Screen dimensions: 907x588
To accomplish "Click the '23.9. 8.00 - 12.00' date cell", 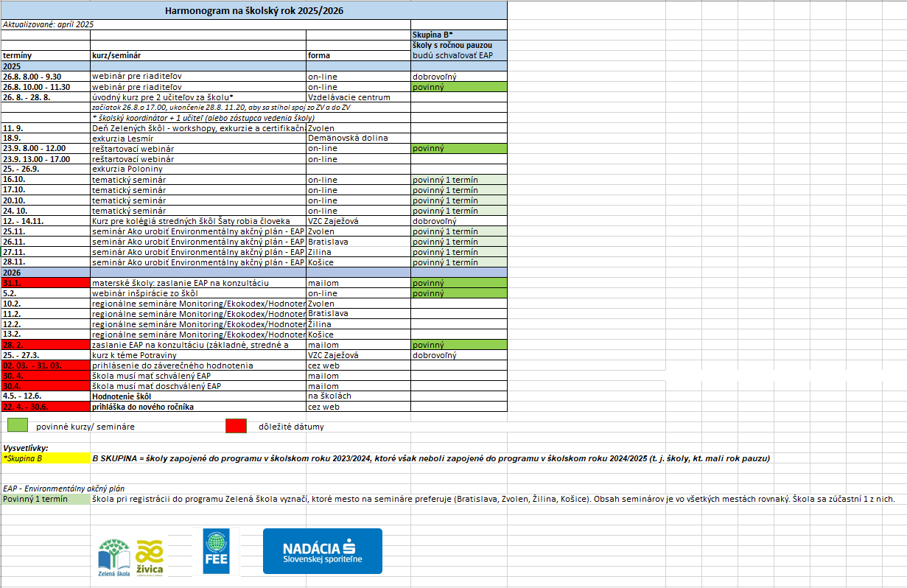I will (x=45, y=148).
